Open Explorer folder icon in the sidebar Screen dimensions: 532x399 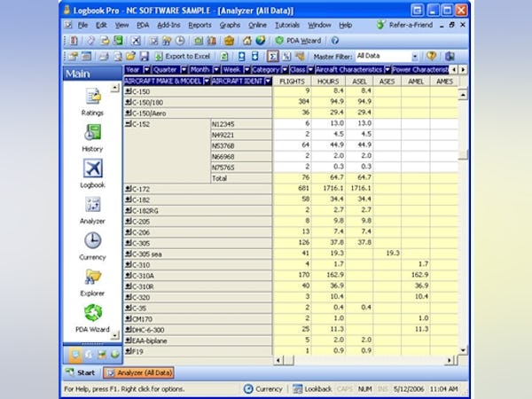(92, 277)
